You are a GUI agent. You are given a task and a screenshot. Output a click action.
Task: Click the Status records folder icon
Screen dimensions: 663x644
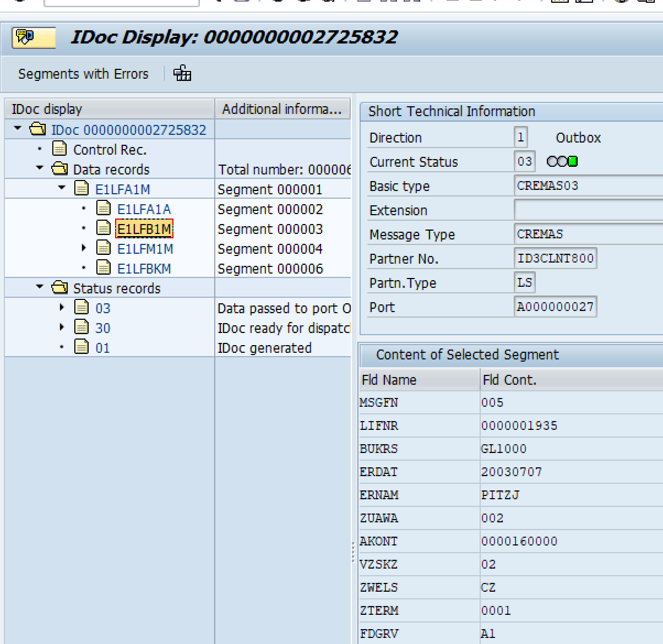click(x=59, y=288)
